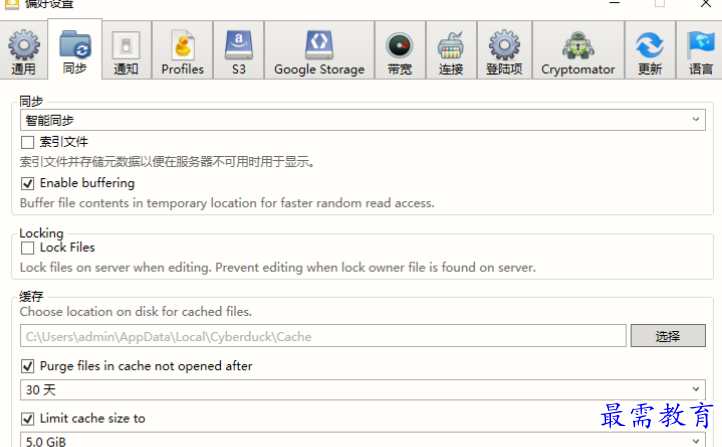Click the cache location path field
This screenshot has height=447, width=722.
coord(323,336)
